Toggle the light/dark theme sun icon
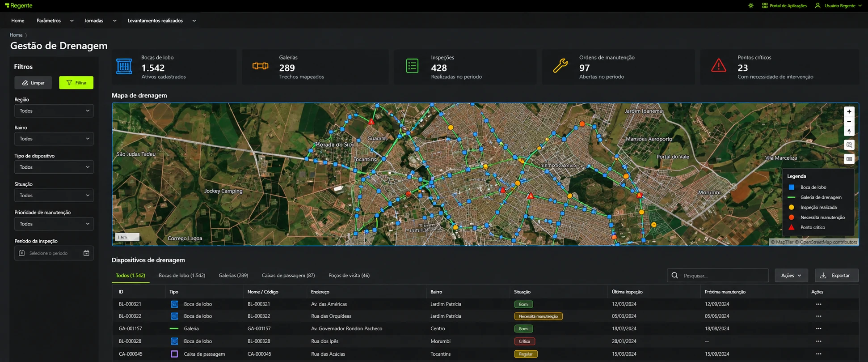The image size is (868, 362). (x=751, y=6)
